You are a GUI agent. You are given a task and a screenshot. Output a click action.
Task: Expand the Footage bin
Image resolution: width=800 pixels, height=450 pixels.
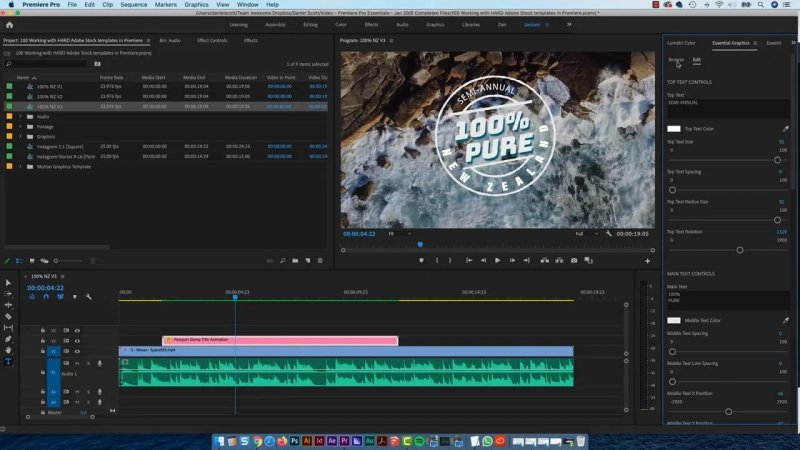pyautogui.click(x=20, y=127)
